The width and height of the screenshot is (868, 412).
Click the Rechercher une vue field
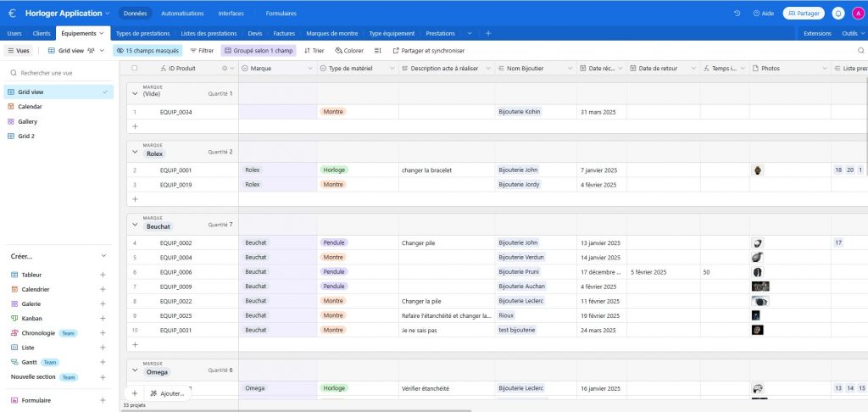[x=59, y=74]
